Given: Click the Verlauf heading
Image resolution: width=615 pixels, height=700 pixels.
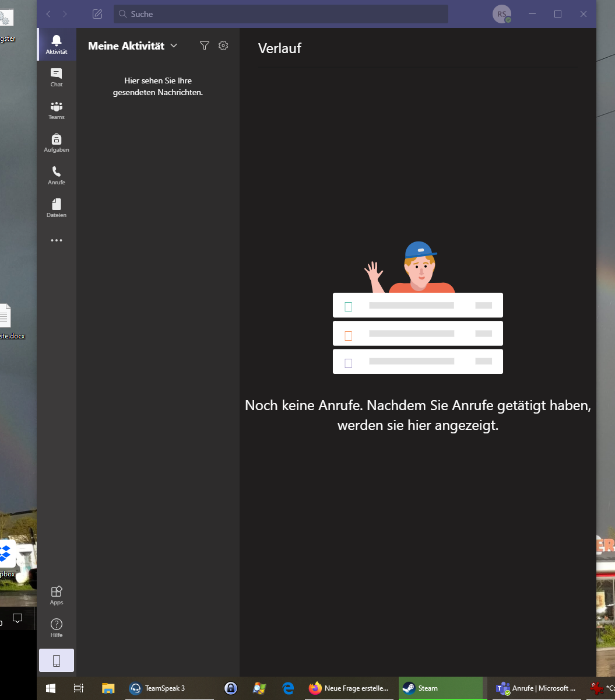Looking at the screenshot, I should coord(280,48).
